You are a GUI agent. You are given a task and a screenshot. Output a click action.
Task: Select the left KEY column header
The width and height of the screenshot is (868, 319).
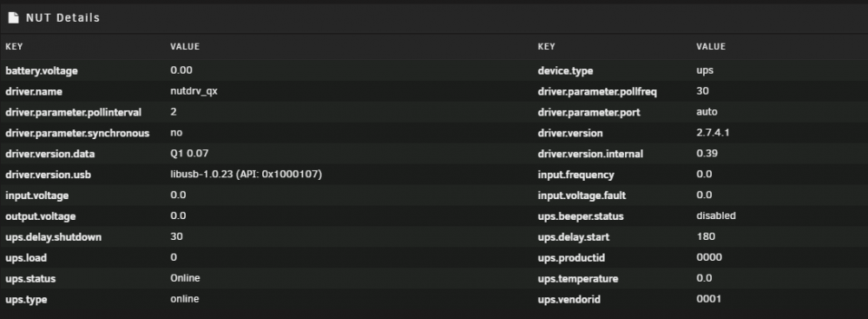pyautogui.click(x=14, y=47)
